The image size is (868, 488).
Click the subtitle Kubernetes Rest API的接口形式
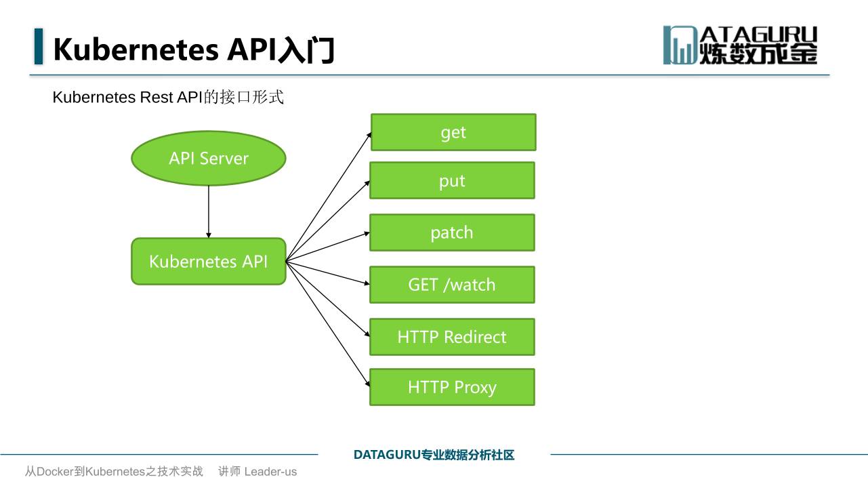(x=167, y=98)
